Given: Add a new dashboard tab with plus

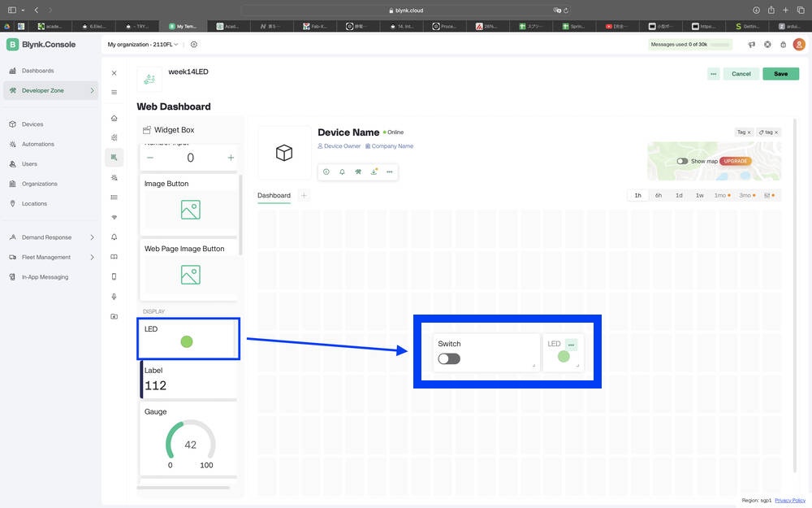Looking at the screenshot, I should click(x=304, y=195).
